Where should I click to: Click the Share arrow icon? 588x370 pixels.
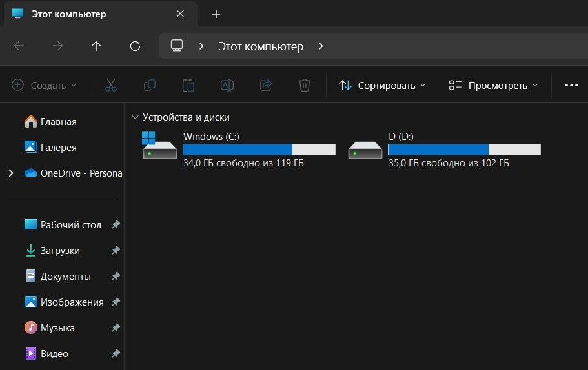265,85
